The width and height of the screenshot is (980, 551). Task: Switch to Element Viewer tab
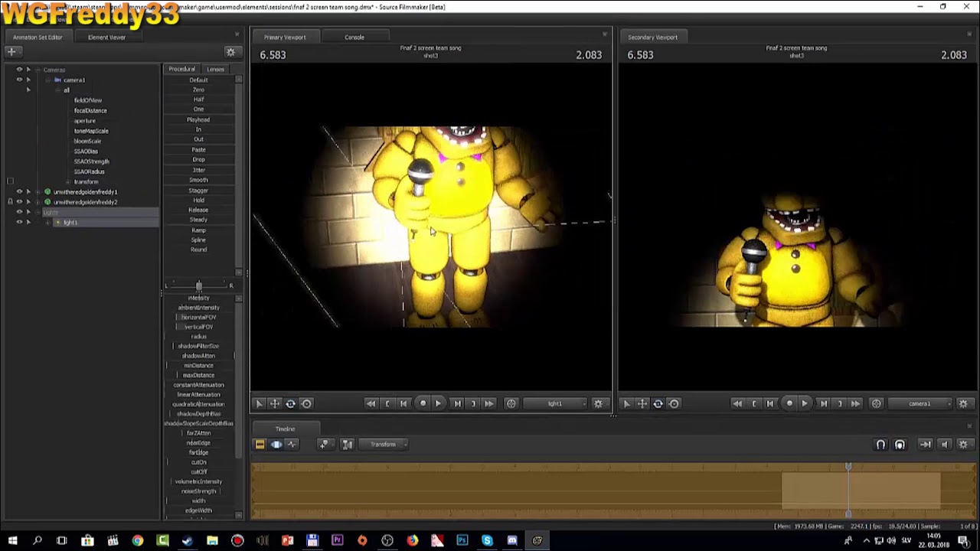pos(106,37)
